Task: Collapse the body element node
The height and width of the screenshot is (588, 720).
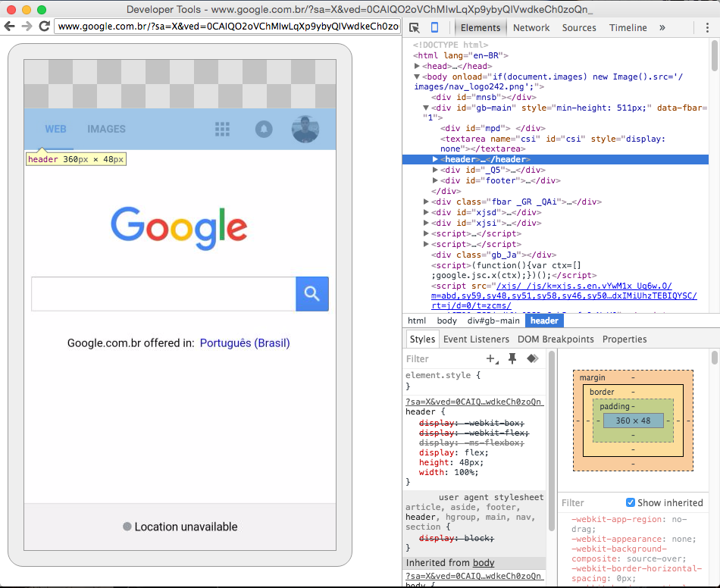Action: 417,77
